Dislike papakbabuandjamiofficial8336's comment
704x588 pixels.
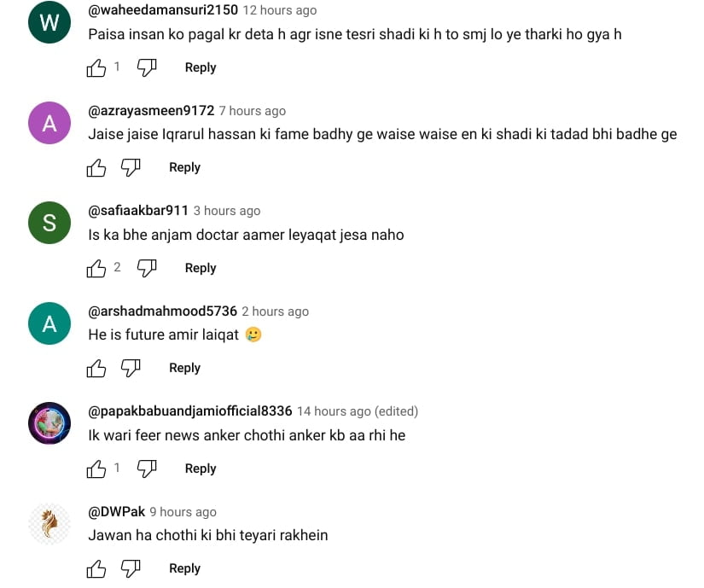(x=147, y=469)
